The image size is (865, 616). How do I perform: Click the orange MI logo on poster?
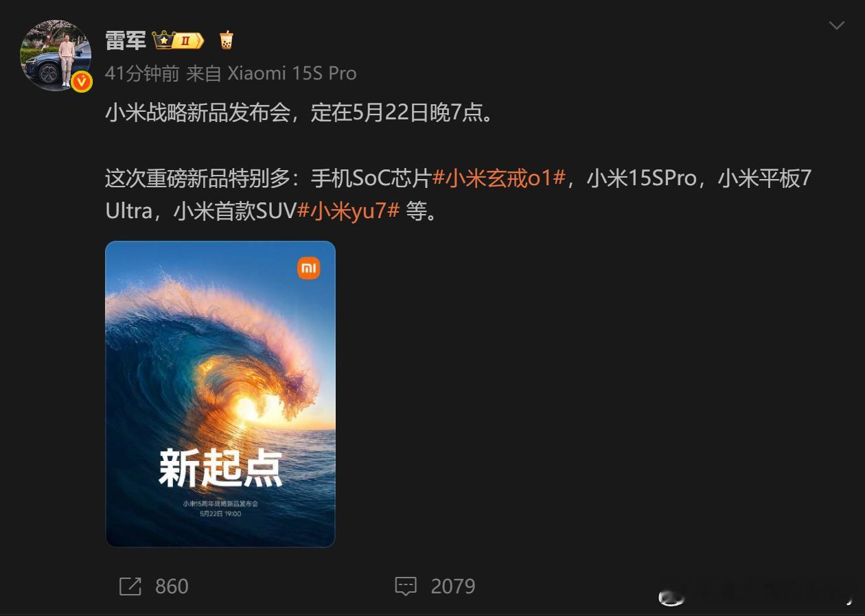(309, 268)
